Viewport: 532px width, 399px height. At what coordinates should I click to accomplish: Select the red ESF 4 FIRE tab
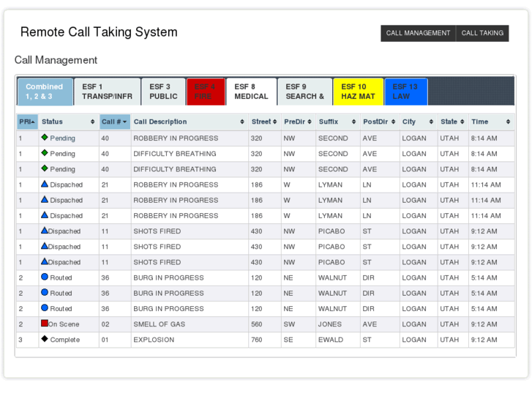(206, 92)
